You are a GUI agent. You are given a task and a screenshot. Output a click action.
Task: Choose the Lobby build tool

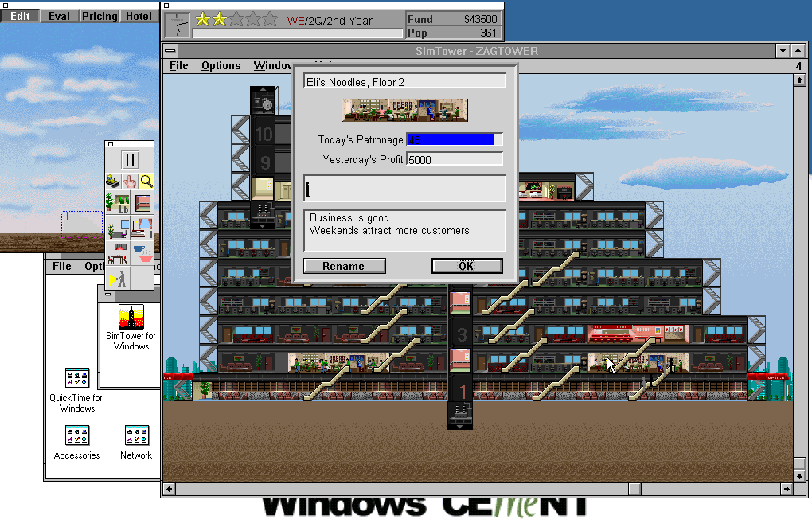[118, 202]
